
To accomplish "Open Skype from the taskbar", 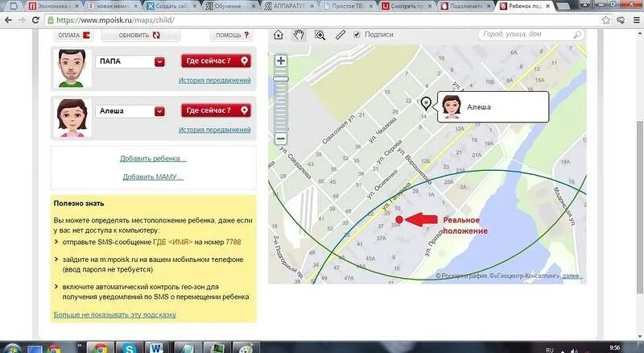I will point(129,347).
